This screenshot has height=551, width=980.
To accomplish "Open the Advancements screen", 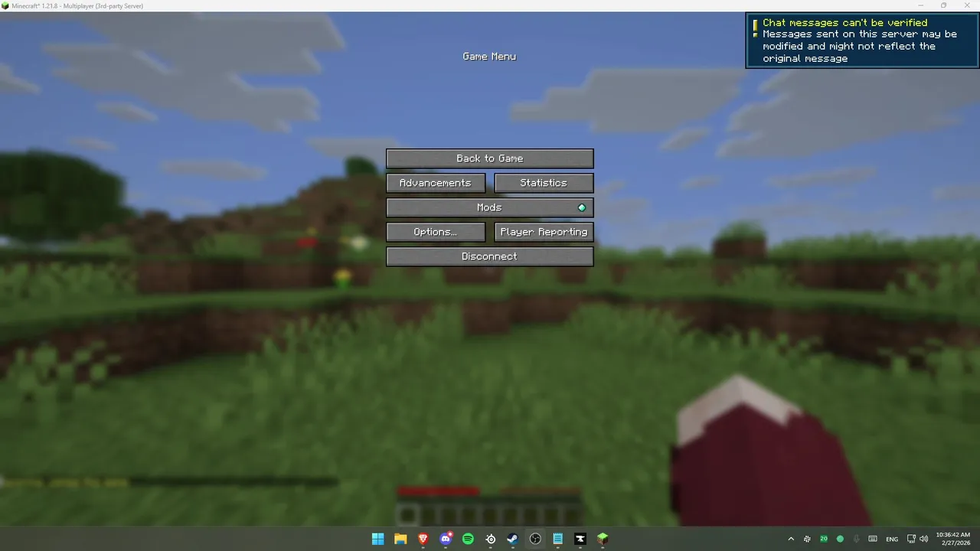I will point(435,183).
